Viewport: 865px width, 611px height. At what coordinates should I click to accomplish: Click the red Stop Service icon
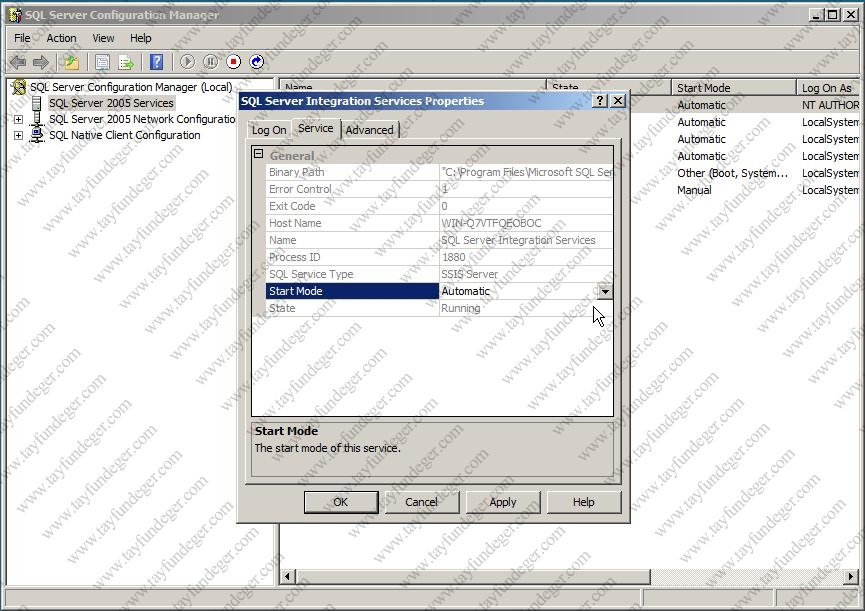point(234,62)
